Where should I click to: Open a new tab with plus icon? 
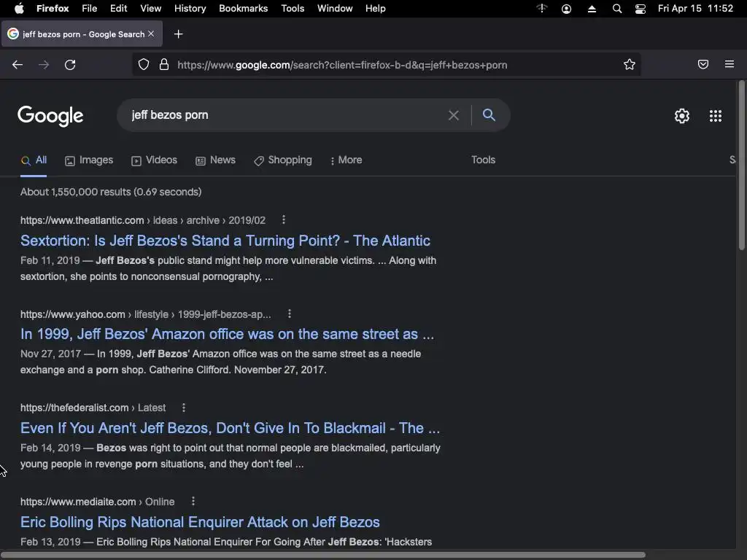point(178,34)
